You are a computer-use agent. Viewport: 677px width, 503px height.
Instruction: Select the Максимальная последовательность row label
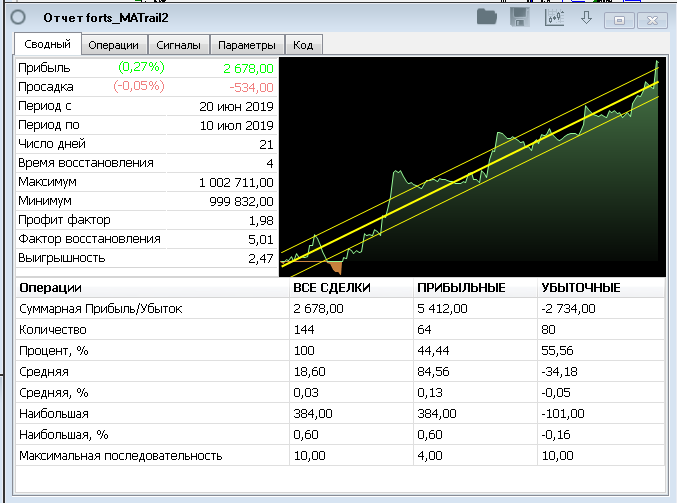tap(120, 456)
